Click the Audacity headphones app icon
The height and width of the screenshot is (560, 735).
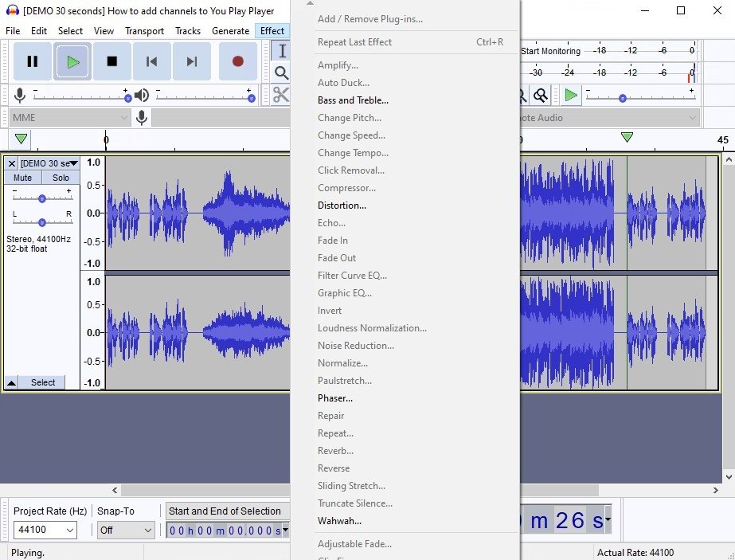click(x=12, y=10)
